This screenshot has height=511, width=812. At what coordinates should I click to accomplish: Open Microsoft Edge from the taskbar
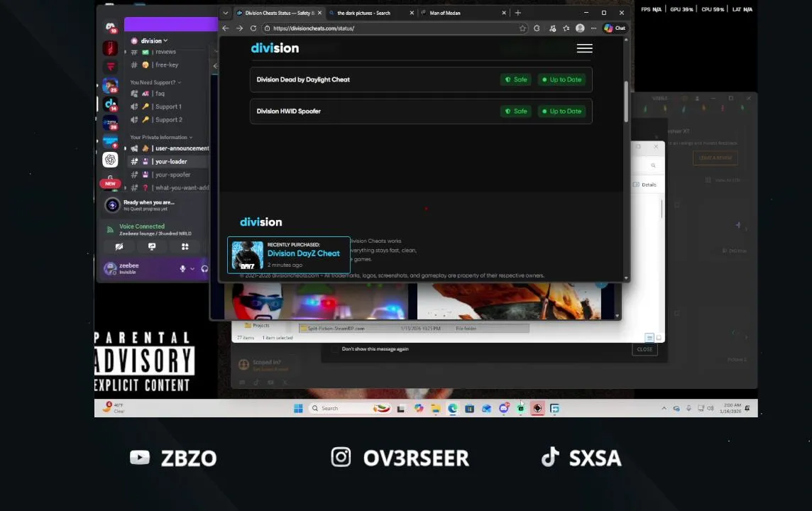click(x=453, y=409)
